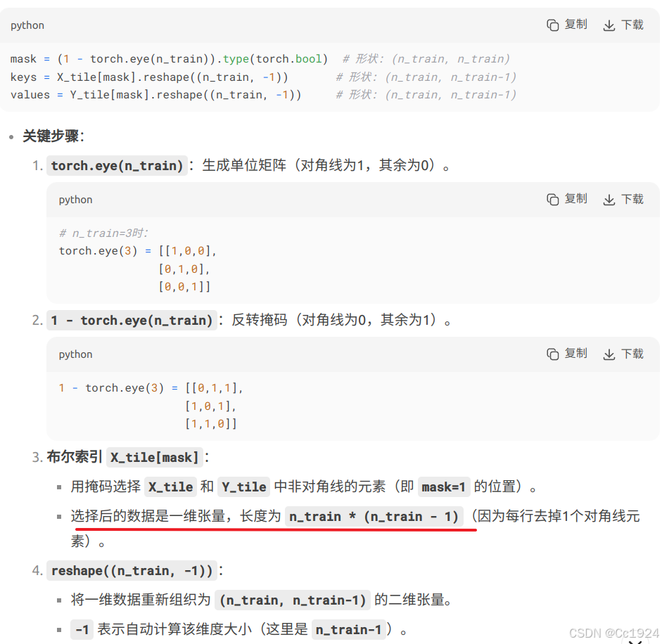The image size is (662, 644).
Task: Click python label above the n_train=3 comment
Action: (75, 200)
